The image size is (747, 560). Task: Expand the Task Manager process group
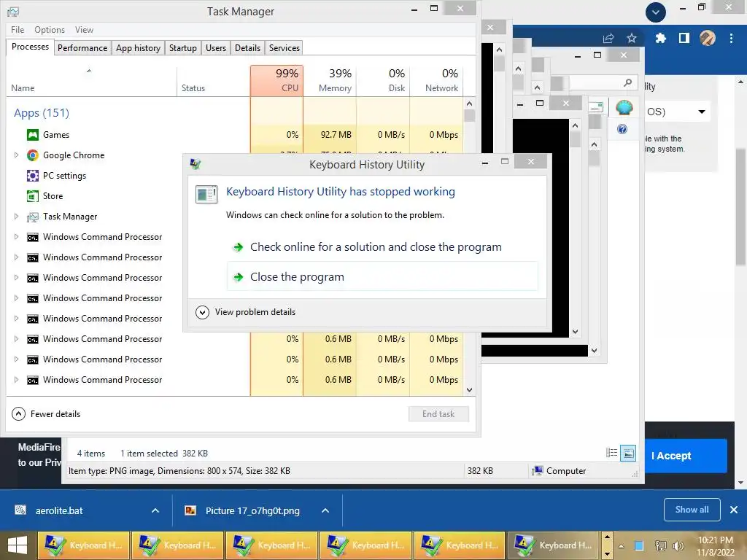tap(16, 217)
